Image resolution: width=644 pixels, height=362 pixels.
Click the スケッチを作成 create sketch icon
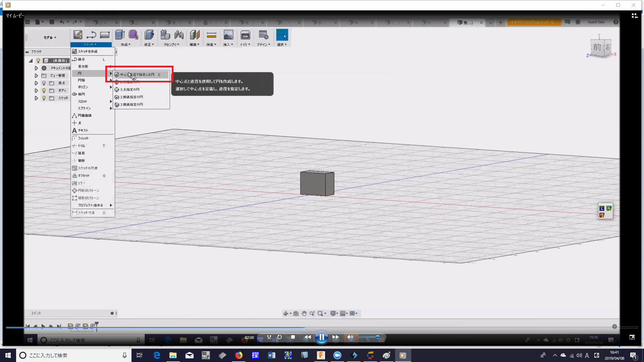[x=78, y=35]
